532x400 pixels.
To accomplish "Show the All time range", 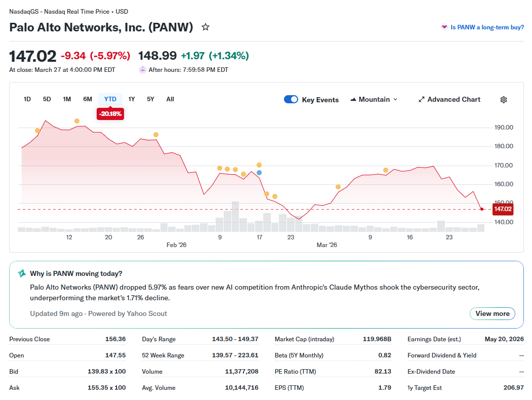I will pos(170,99).
